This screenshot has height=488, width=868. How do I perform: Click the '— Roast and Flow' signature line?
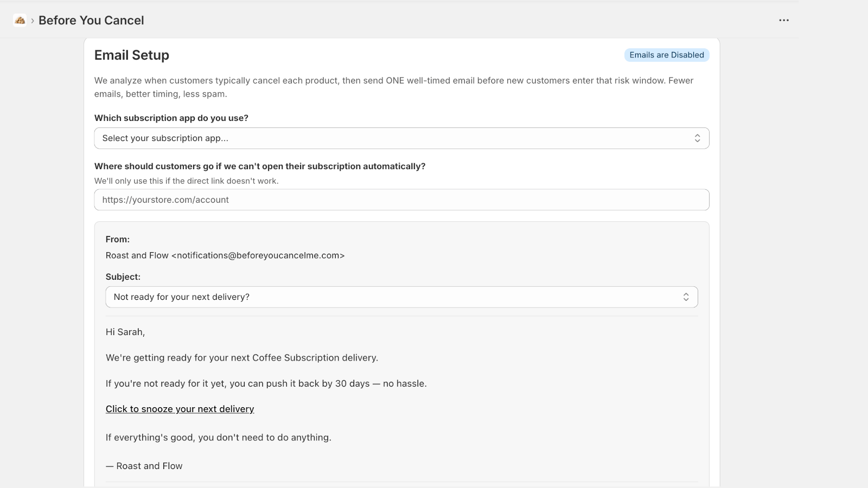point(144,465)
